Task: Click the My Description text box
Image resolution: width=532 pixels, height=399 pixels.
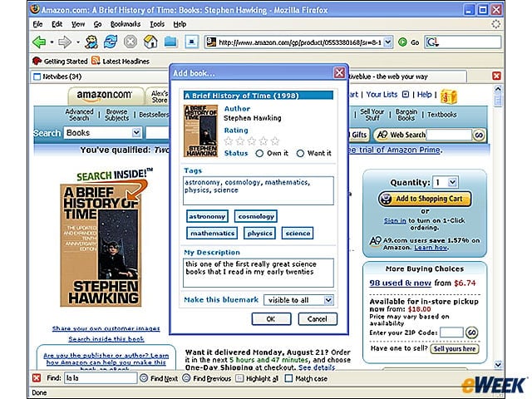Action: pyautogui.click(x=259, y=273)
